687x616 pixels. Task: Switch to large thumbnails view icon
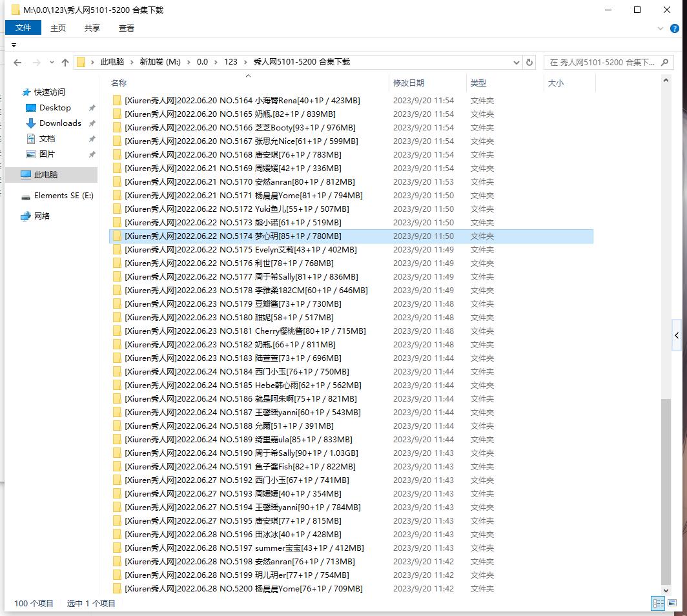tap(672, 603)
